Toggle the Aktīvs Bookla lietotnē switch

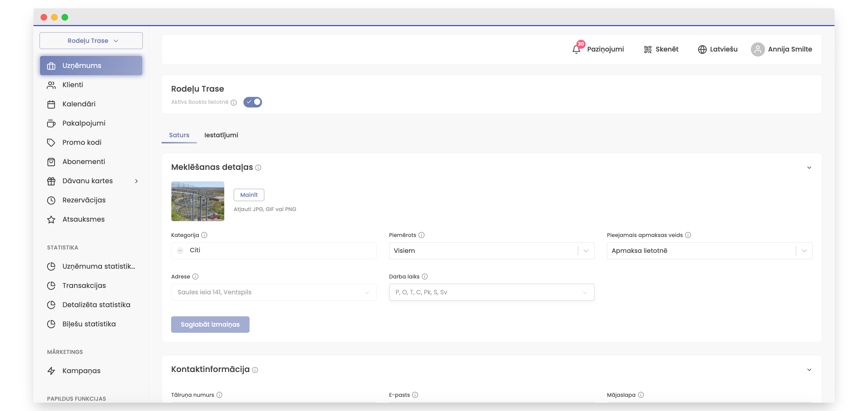[252, 102]
